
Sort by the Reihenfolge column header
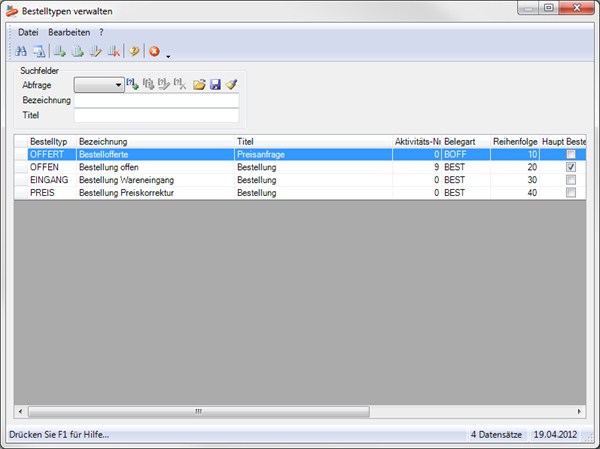(514, 142)
